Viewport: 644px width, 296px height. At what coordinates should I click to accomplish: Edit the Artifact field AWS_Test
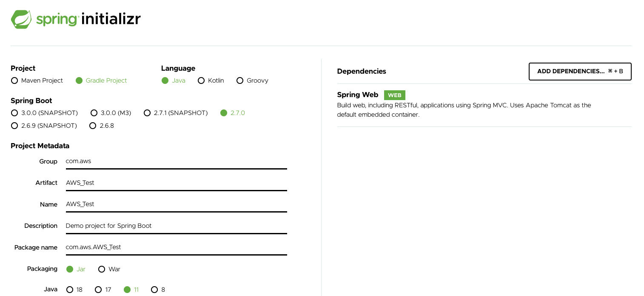pos(176,183)
